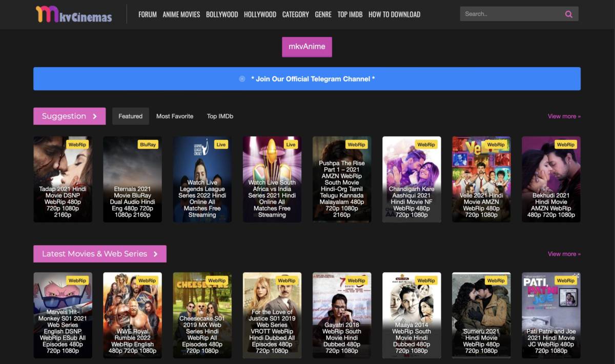615x364 pixels.
Task: Open the Pushpa The Rise Part 1 poster
Action: click(x=342, y=179)
